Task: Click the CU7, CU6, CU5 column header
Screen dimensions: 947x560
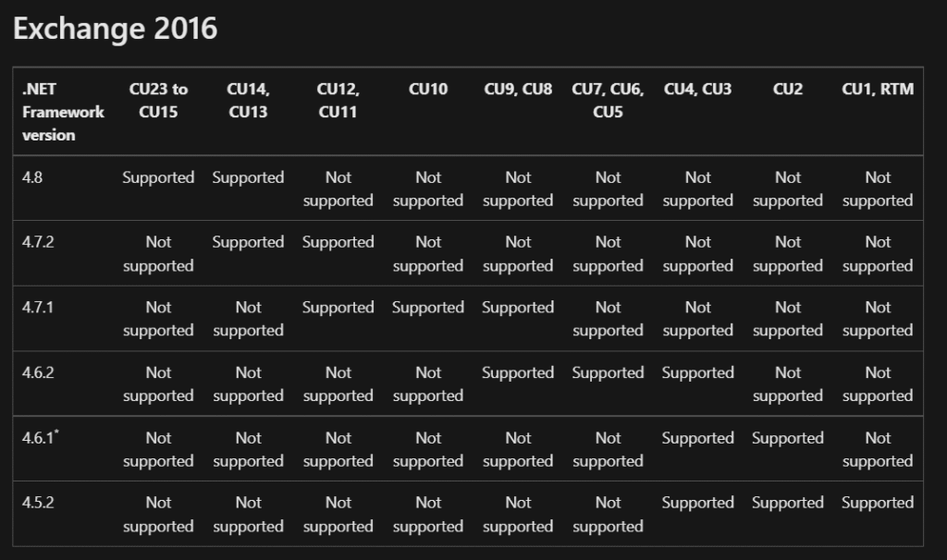Action: 608,101
